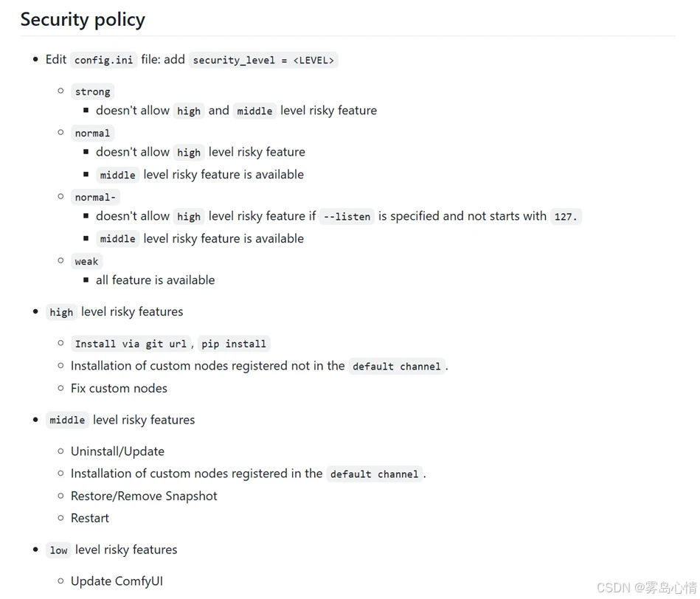Click the "Restart" list item
This screenshot has width=700, height=599.
pyautogui.click(x=90, y=518)
